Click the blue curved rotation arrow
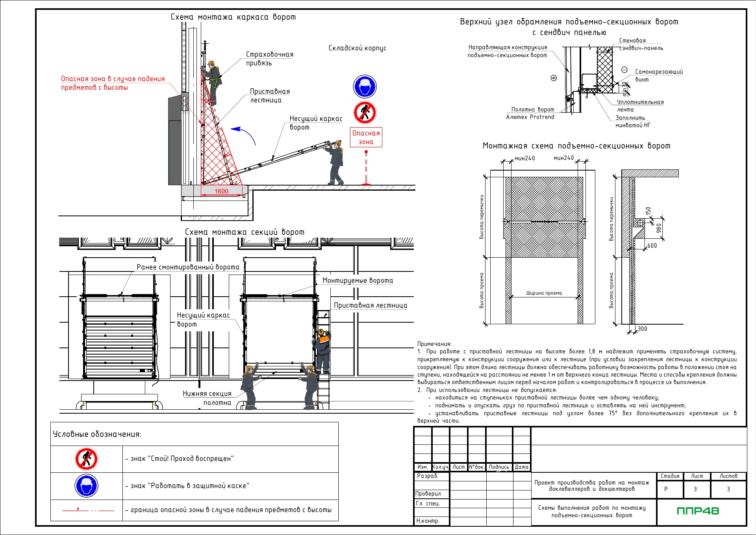The width and height of the screenshot is (756, 535). 243,136
